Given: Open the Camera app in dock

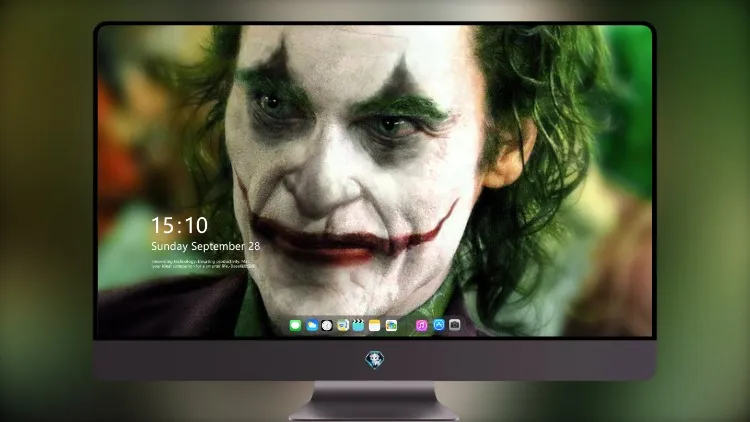Looking at the screenshot, I should 454,325.
